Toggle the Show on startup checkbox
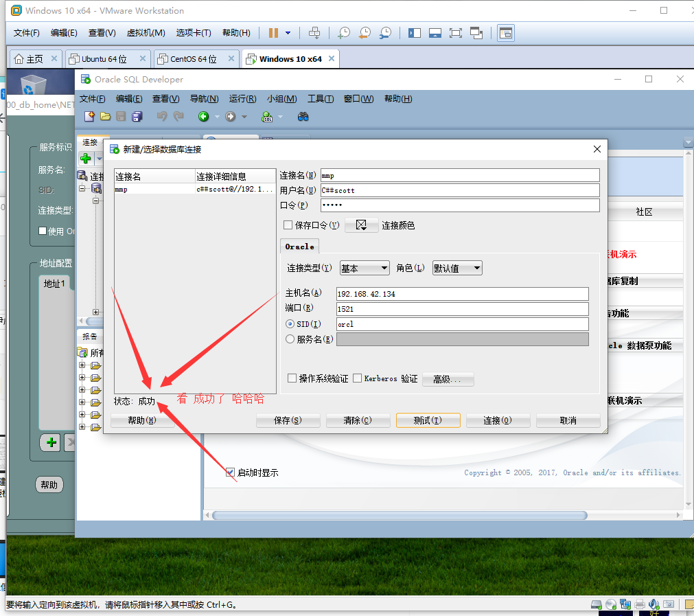This screenshot has height=616, width=694. point(230,472)
